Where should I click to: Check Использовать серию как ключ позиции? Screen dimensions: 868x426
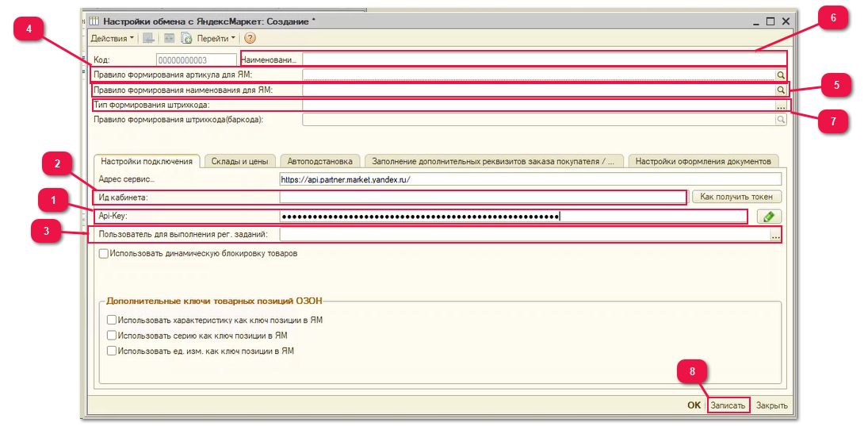(x=112, y=335)
